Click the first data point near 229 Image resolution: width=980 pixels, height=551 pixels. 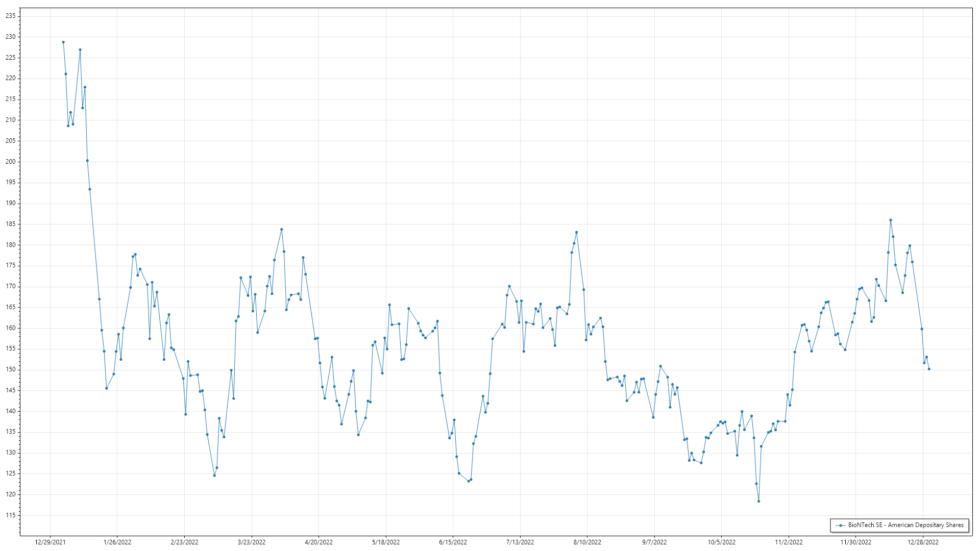(63, 42)
